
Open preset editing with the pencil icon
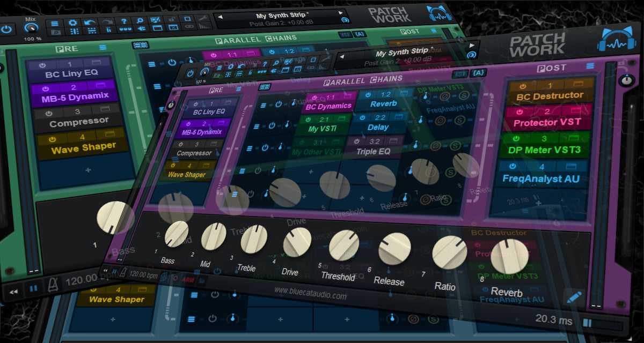pos(574,297)
